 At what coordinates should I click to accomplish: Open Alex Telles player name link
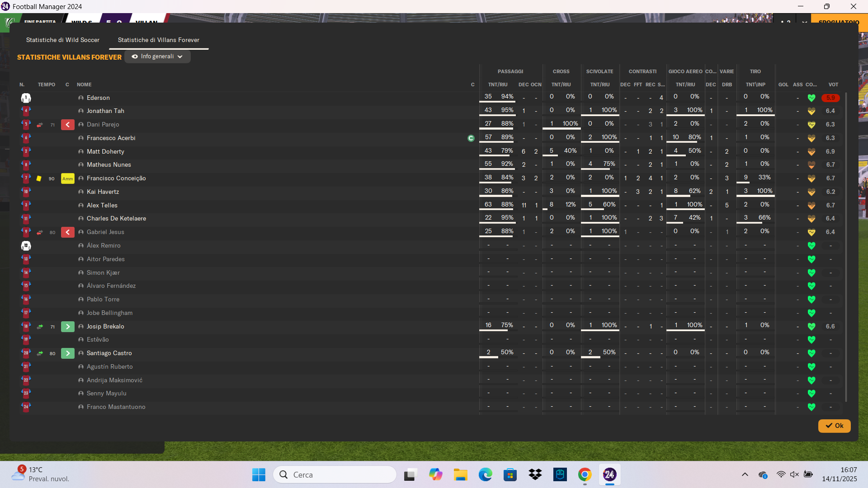click(x=102, y=205)
